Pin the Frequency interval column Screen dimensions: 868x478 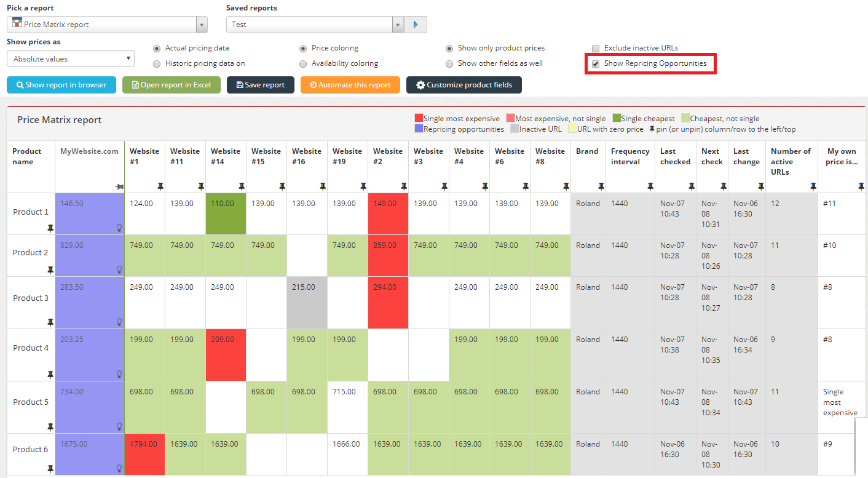point(650,186)
